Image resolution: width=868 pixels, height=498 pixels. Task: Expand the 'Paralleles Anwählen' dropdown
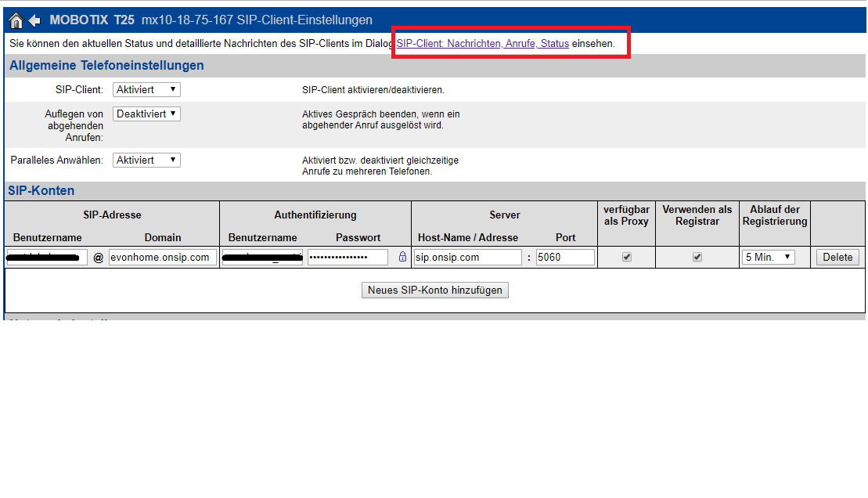[x=146, y=160]
